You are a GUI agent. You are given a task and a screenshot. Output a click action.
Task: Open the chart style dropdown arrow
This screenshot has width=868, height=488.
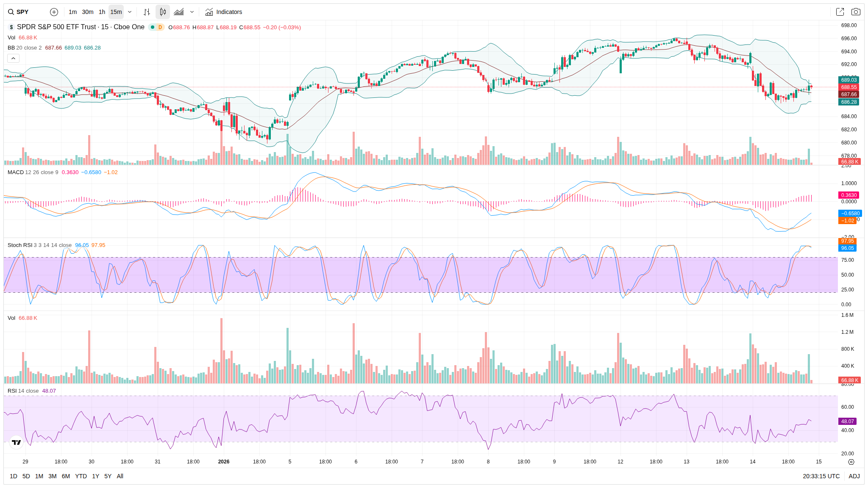click(192, 12)
